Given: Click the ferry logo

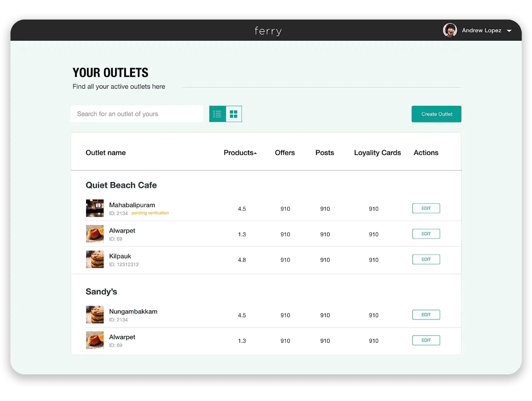Looking at the screenshot, I should (x=268, y=31).
